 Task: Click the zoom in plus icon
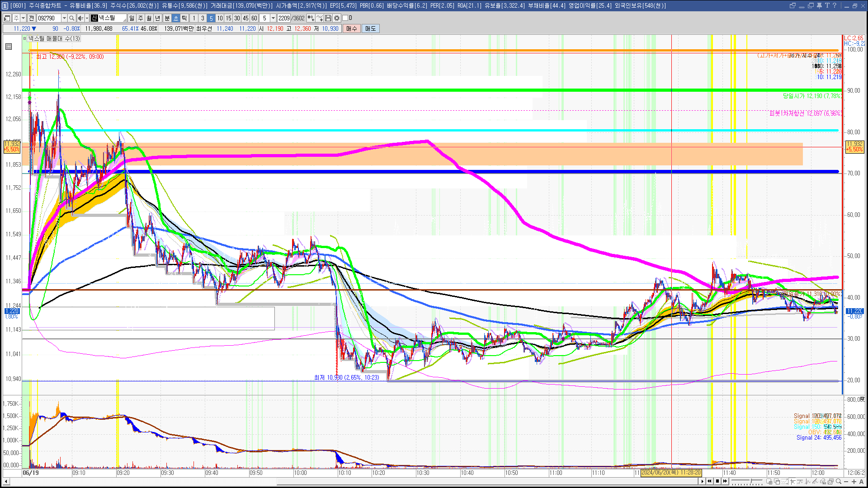pyautogui.click(x=854, y=482)
